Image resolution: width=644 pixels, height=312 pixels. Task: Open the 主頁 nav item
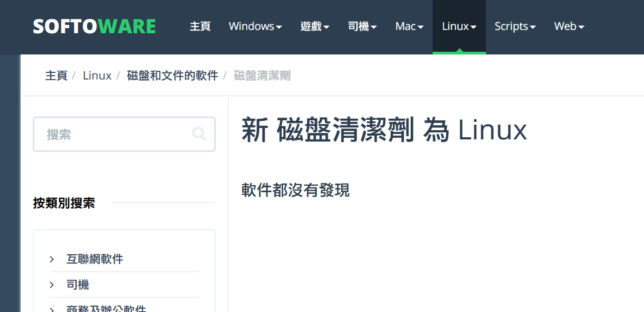click(200, 27)
